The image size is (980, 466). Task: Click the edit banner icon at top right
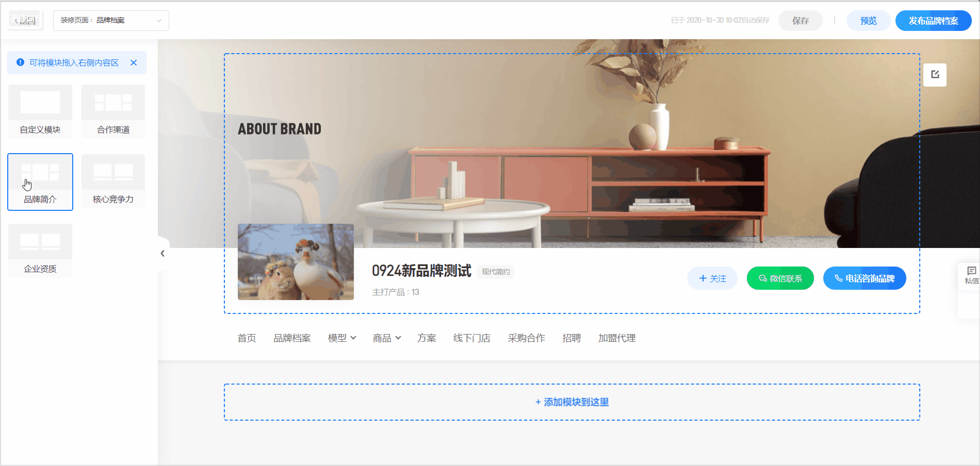pos(935,75)
